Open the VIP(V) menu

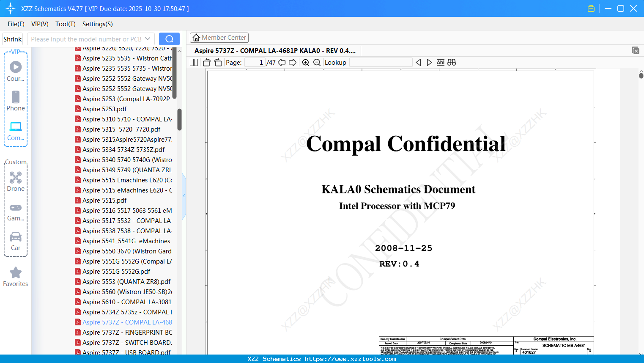pyautogui.click(x=40, y=24)
